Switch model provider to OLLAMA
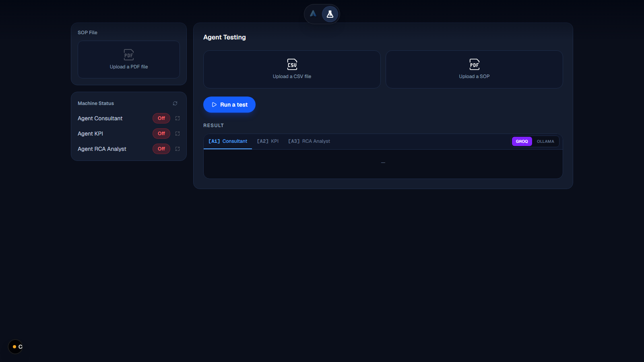Image resolution: width=644 pixels, height=362 pixels. (x=545, y=142)
